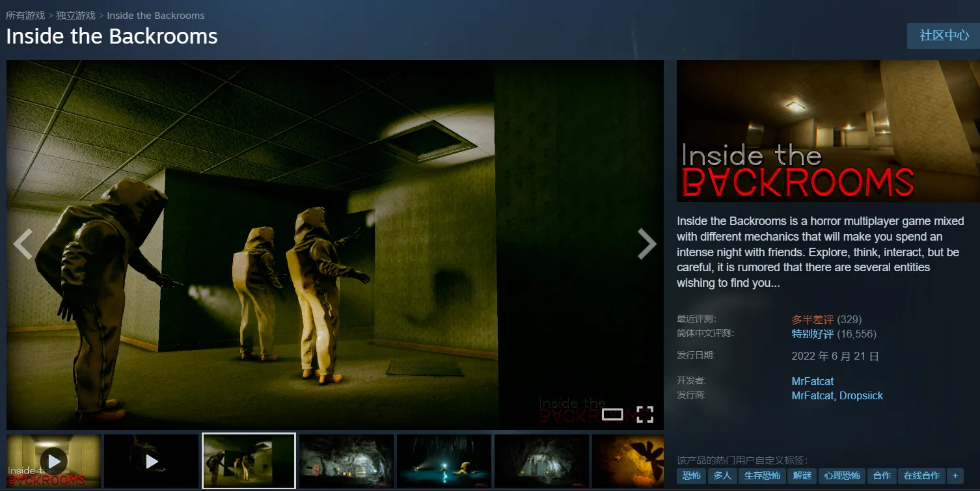Select the 在线合作 tag
This screenshot has width=980, height=491.
(x=921, y=475)
